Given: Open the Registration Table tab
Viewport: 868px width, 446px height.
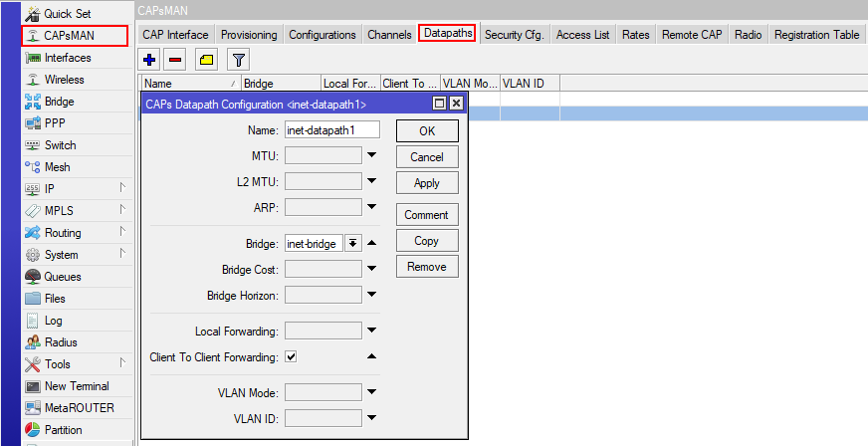Looking at the screenshot, I should point(816,35).
